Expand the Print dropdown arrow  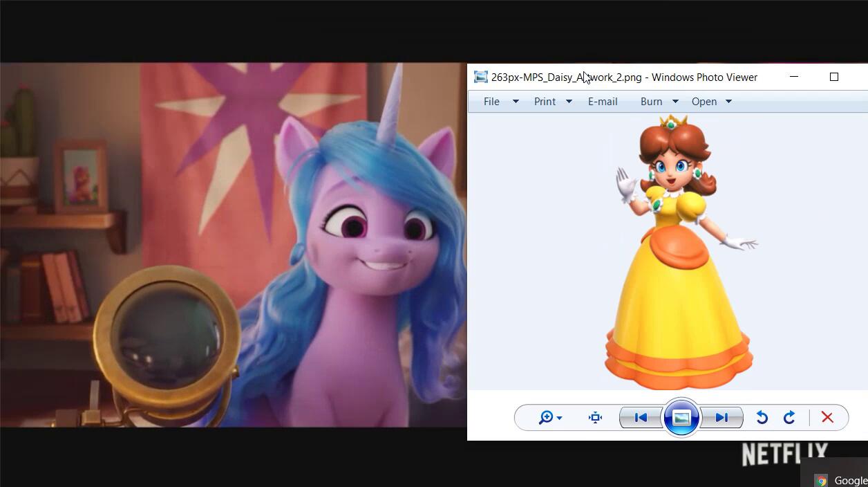pos(569,102)
